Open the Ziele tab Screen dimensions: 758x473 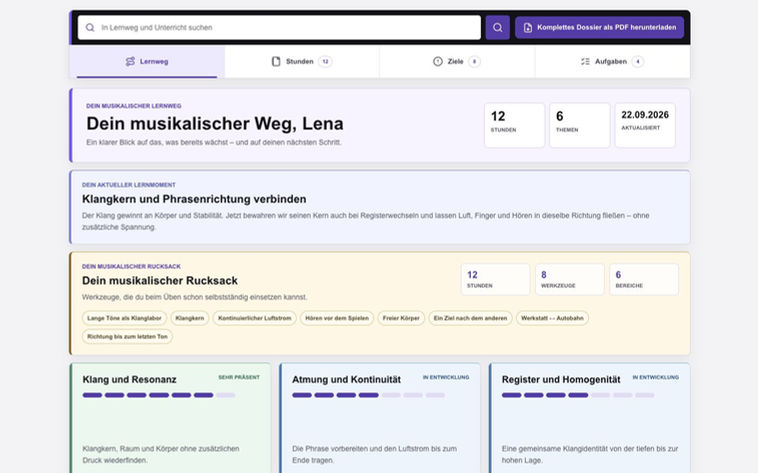[x=457, y=61]
